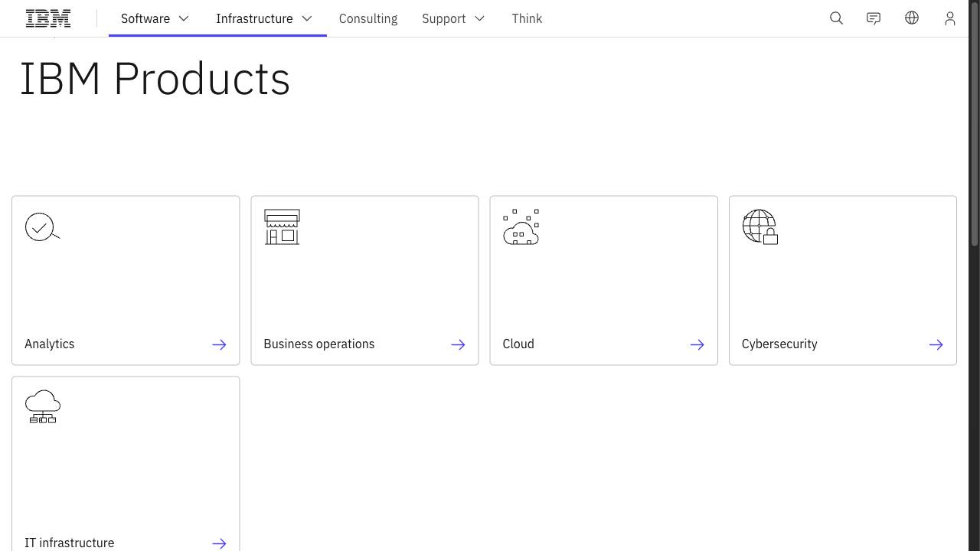Open the Cloud link text
The height and width of the screenshot is (551, 980).
(518, 344)
